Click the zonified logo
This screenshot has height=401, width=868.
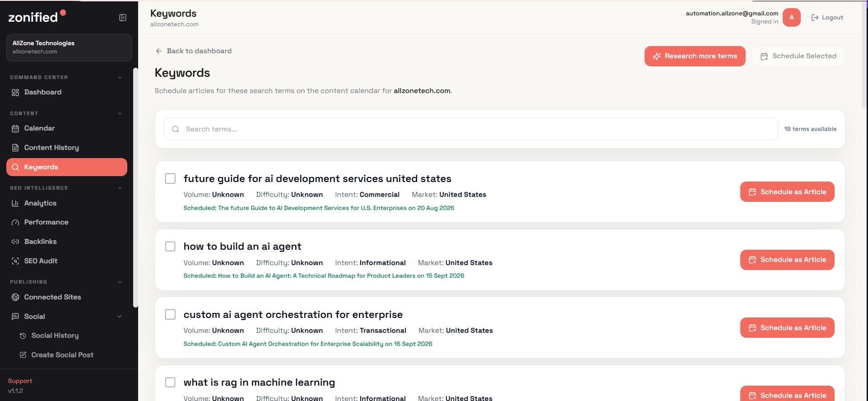tap(37, 17)
